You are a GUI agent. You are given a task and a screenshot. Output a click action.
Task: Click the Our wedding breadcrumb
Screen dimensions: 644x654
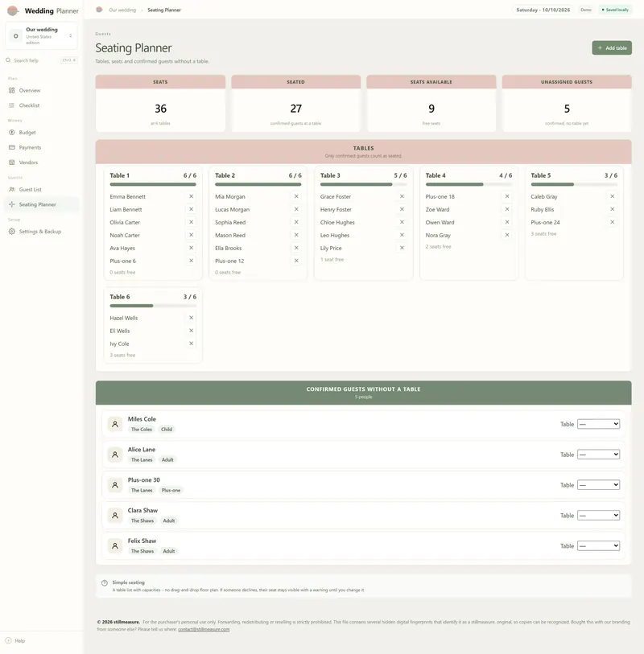[122, 10]
